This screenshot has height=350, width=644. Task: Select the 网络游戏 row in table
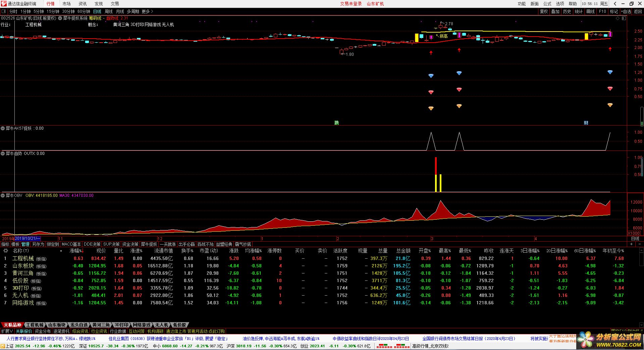314,303
